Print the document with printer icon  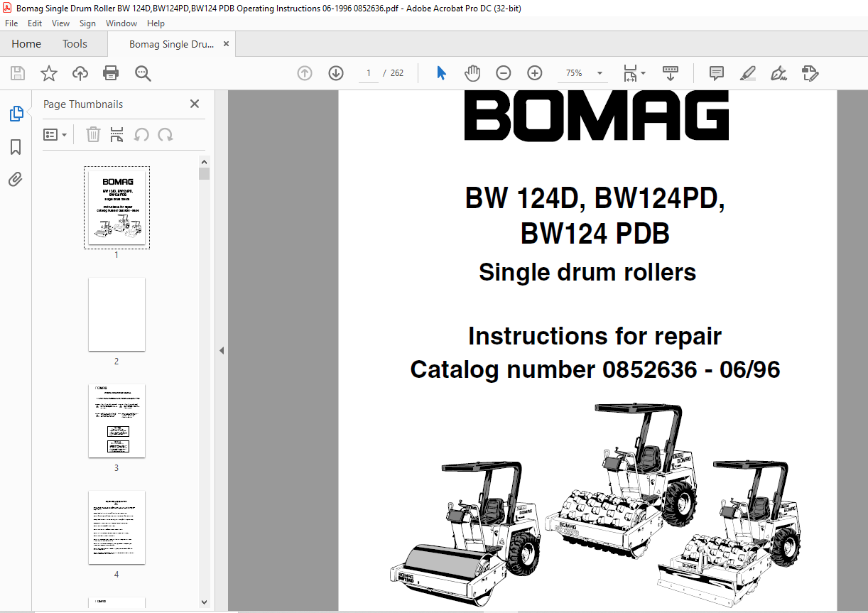coord(111,73)
